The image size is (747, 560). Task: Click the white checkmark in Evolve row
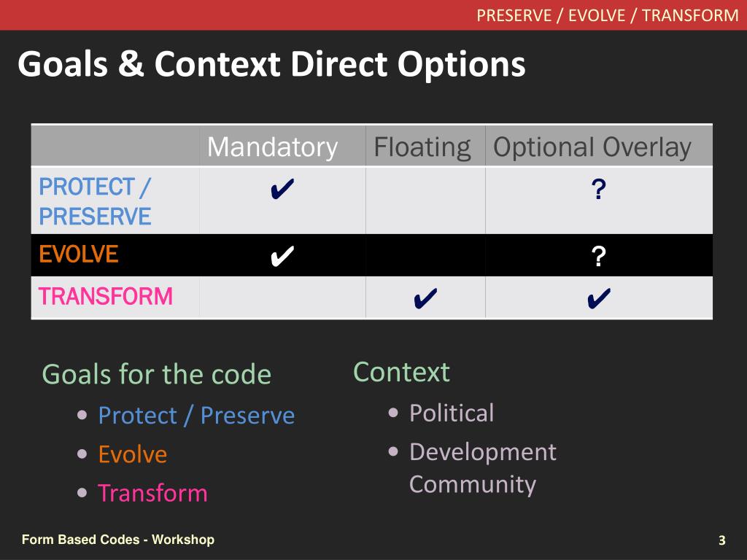(282, 256)
